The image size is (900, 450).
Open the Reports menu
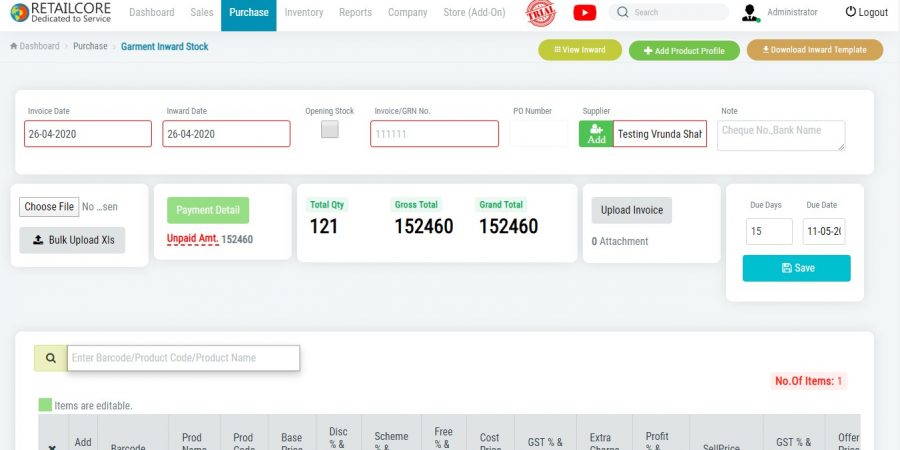[x=355, y=12]
